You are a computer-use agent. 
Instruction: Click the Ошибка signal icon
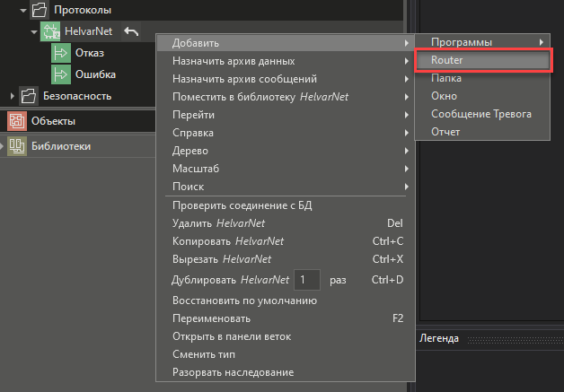coord(61,74)
